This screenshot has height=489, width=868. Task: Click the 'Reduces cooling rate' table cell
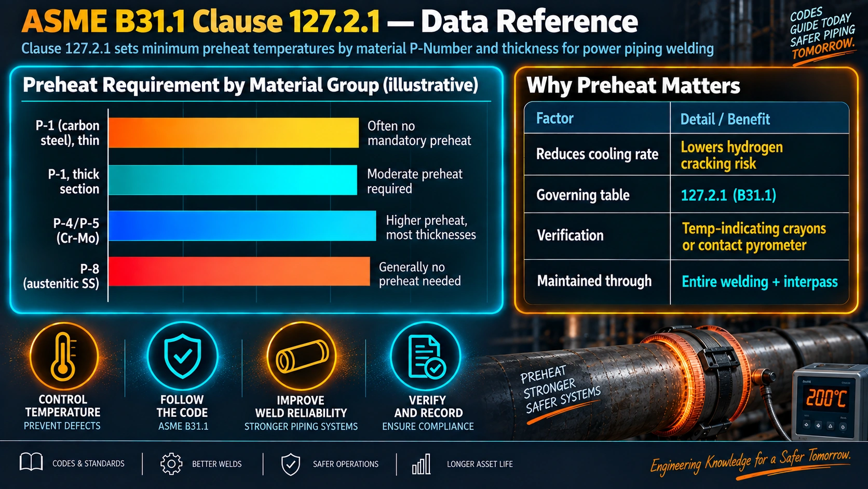[x=597, y=154]
